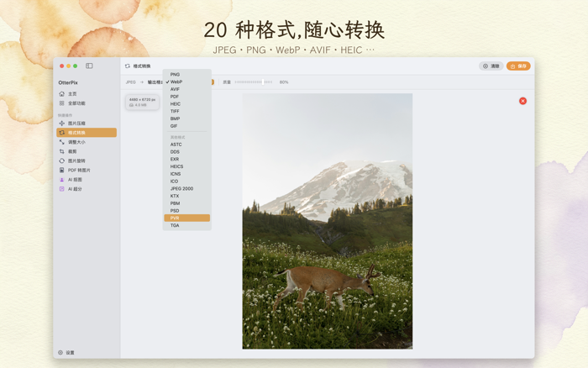The image size is (588, 368).
Task: Click the 清除 clear button
Action: [x=491, y=66]
